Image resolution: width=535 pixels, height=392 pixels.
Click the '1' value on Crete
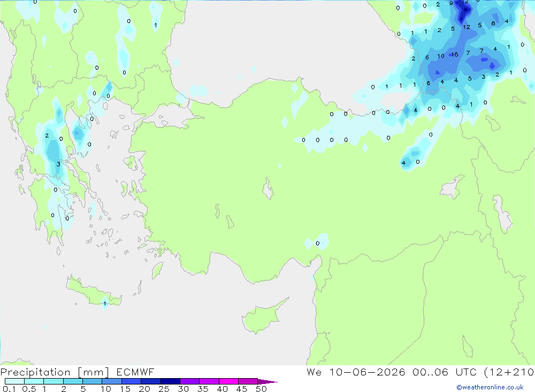(x=105, y=303)
